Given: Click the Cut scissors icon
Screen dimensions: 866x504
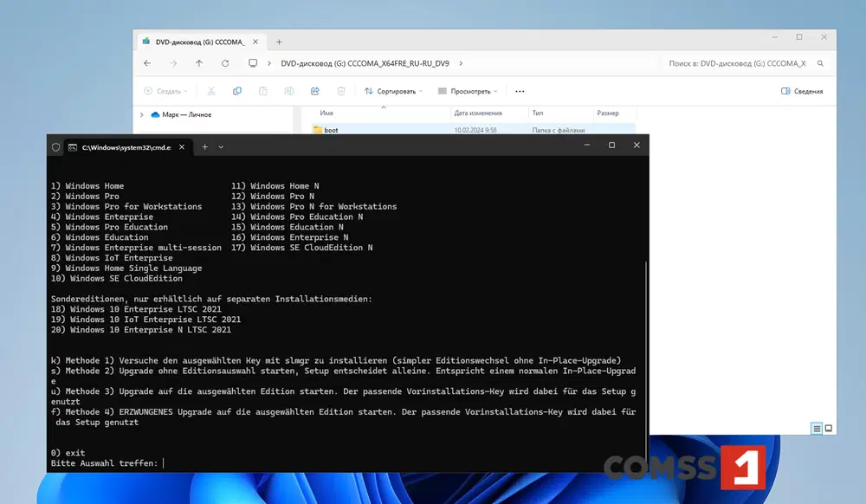Looking at the screenshot, I should click(x=211, y=91).
